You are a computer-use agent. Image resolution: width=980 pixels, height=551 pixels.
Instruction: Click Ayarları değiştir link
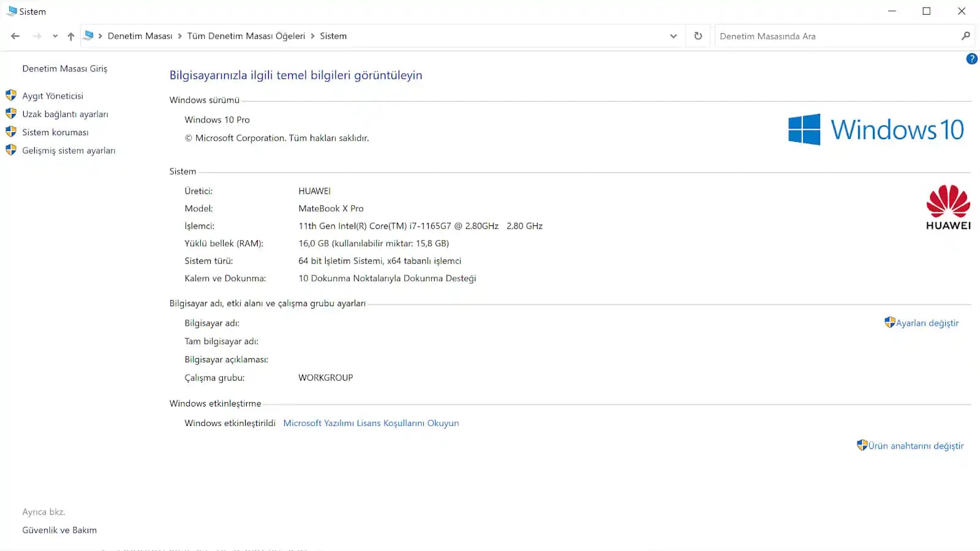tap(927, 323)
